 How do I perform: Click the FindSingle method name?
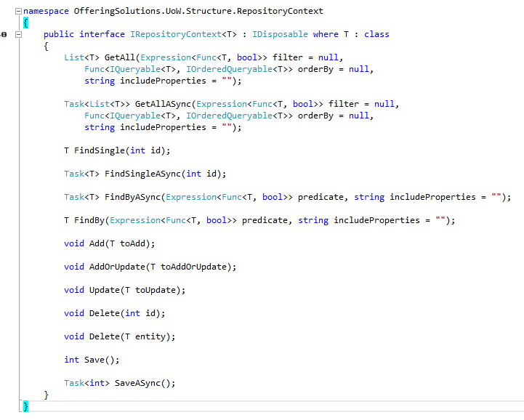click(x=100, y=150)
